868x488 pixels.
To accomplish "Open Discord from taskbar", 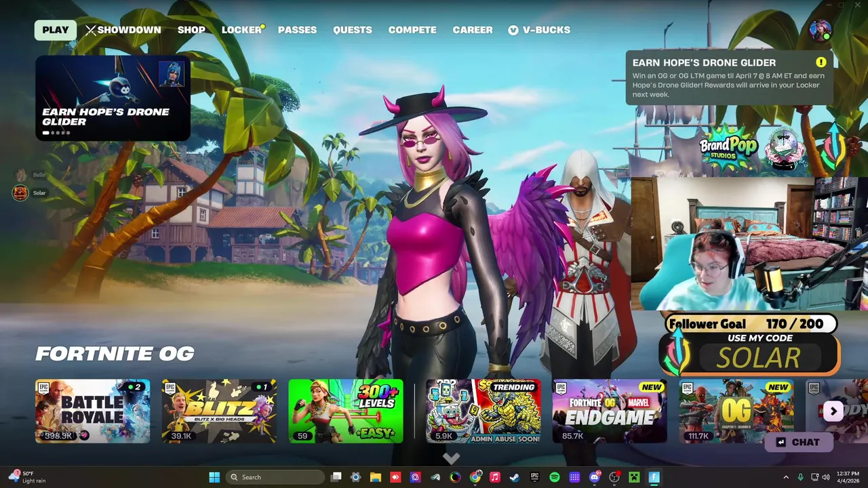I will point(594,477).
